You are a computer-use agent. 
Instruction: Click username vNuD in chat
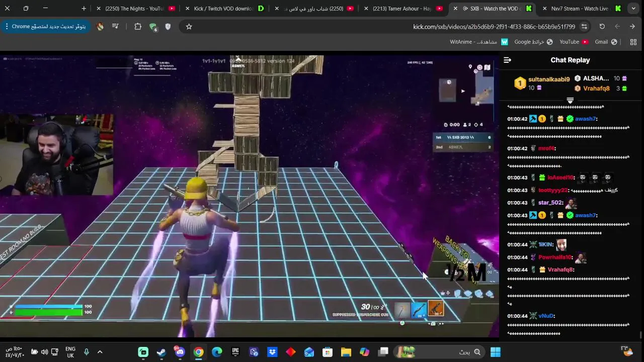tap(546, 316)
